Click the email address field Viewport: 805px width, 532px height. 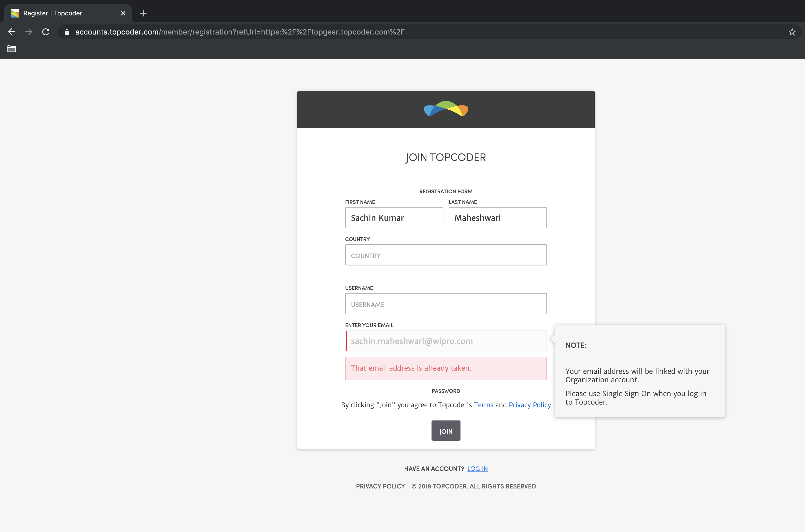(x=446, y=341)
